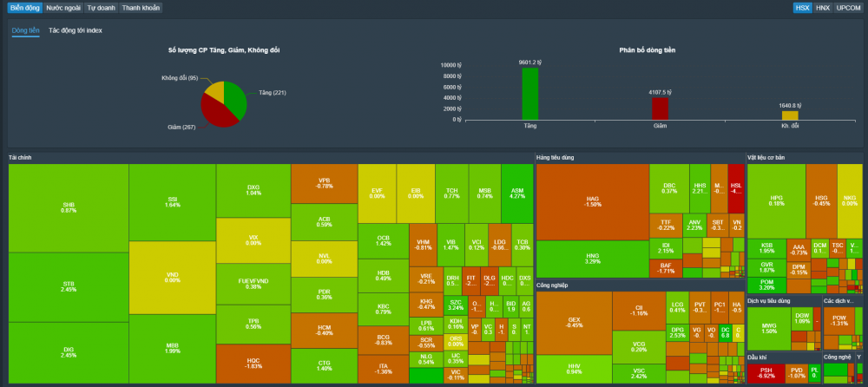Open the OCB 1.42% tile
Image resolution: width=868 pixels, height=387 pixels.
pos(383,241)
